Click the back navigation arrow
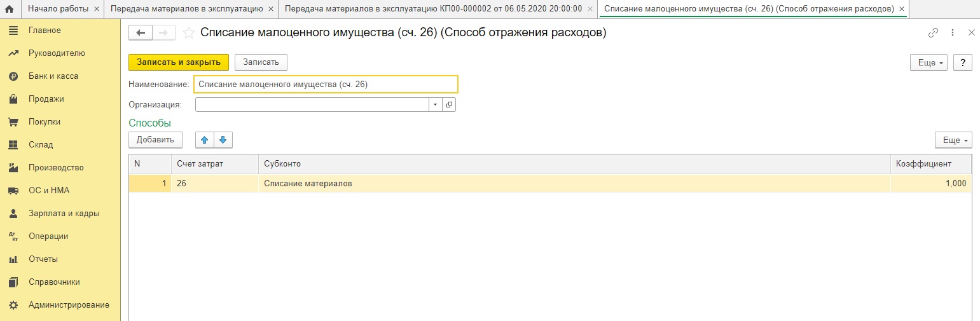Viewport: 980px width, 321px height. click(141, 33)
